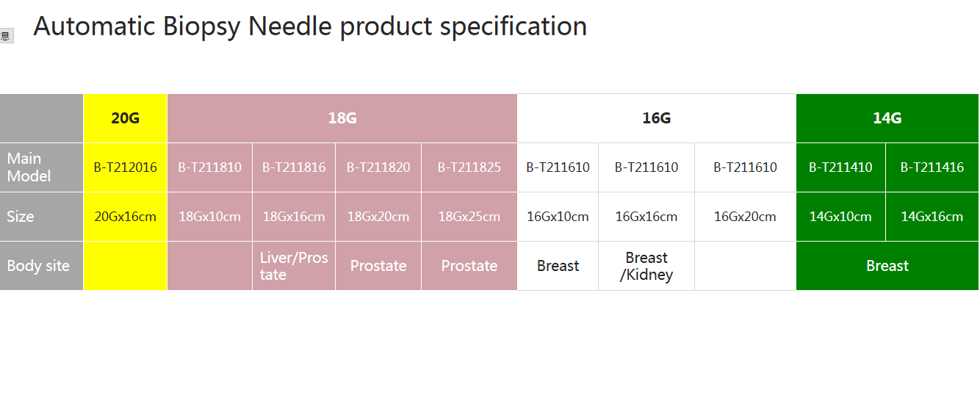Select the 18G header cell

click(342, 118)
